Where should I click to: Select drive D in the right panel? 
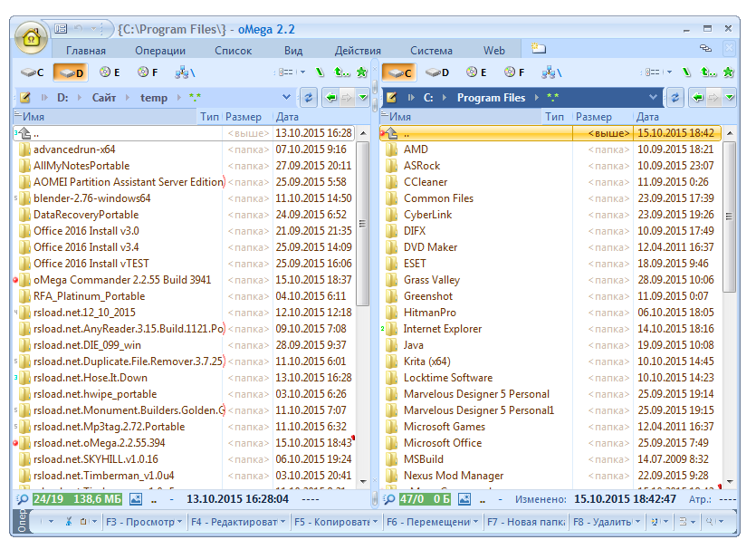click(438, 72)
